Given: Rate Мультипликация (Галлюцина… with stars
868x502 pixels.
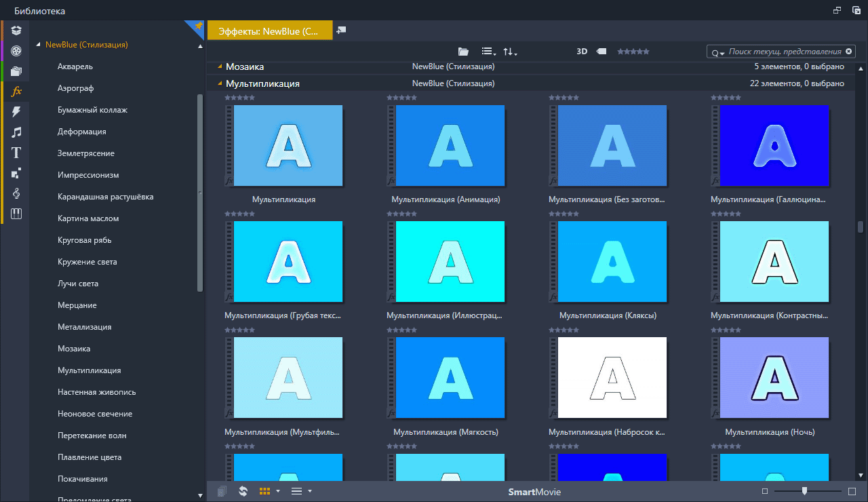Looking at the screenshot, I should [x=726, y=98].
